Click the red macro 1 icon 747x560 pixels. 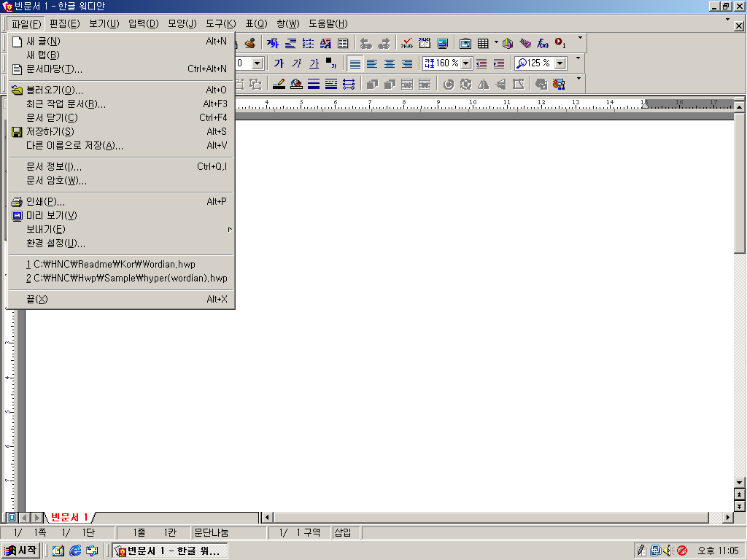click(560, 43)
